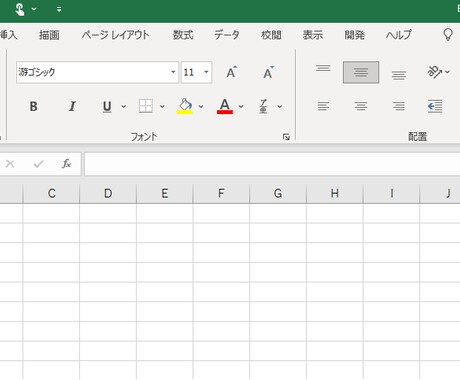
Task: Toggle middle vertical alignment button
Action: click(x=361, y=72)
